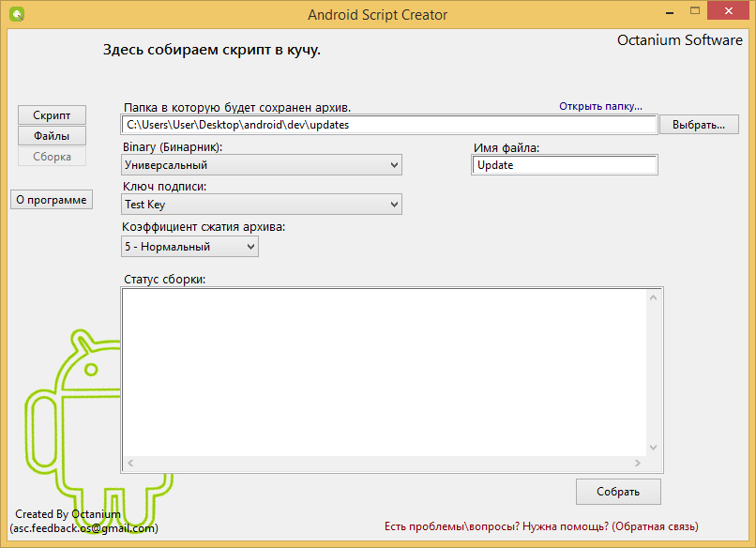756x548 pixels.
Task: Click the Octanium Software label
Action: 680,40
